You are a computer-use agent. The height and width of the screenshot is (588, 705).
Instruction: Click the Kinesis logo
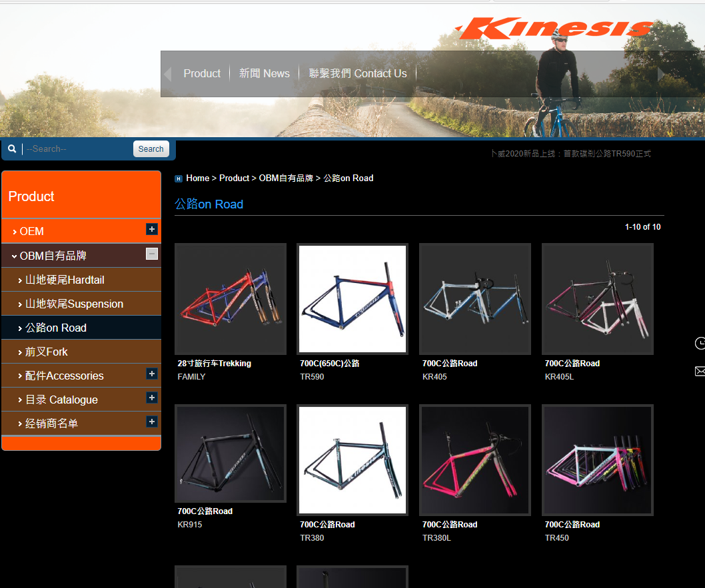pos(554,29)
